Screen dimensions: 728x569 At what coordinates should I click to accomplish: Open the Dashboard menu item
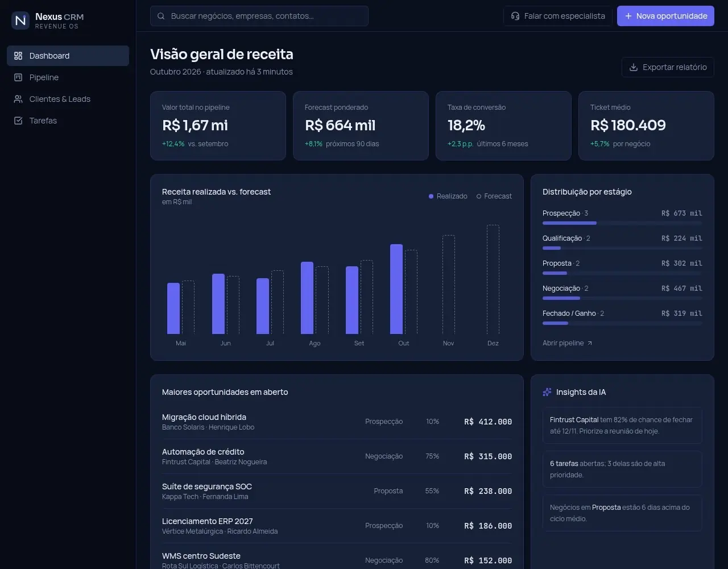click(x=68, y=56)
